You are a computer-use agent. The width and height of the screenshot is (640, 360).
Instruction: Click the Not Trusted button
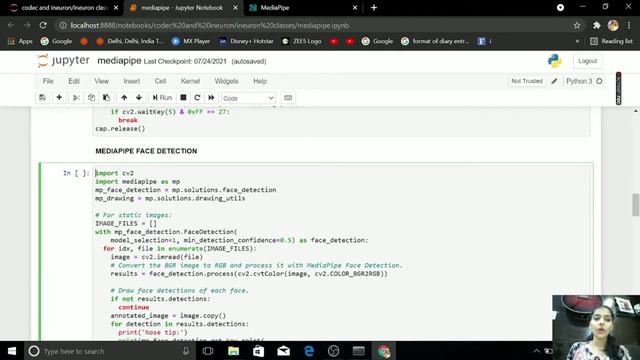(527, 81)
